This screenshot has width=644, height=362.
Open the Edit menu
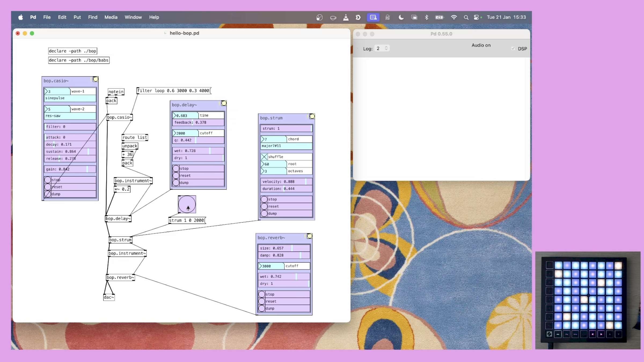coord(62,17)
